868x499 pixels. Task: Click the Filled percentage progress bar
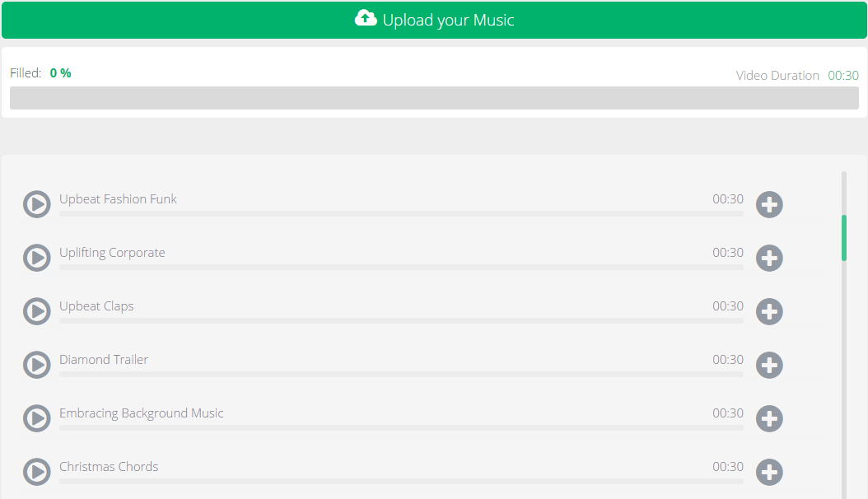pos(434,98)
